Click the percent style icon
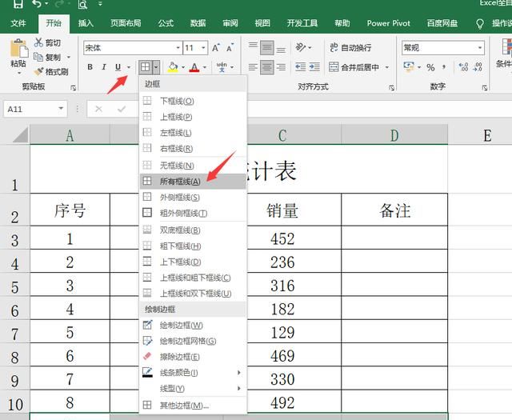This screenshot has width=512, height=420. click(x=430, y=67)
